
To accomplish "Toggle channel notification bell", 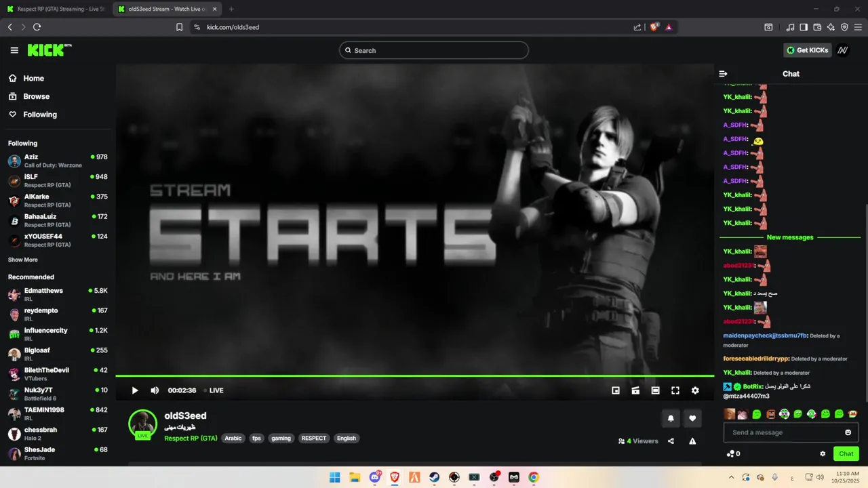I will click(x=671, y=418).
